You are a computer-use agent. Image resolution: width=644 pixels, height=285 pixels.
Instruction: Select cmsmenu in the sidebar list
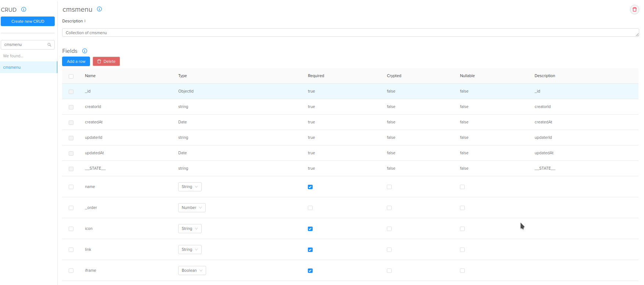click(12, 68)
